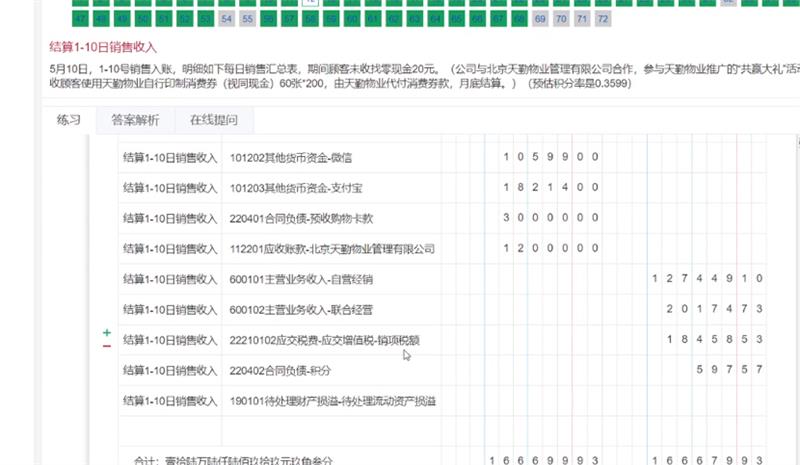The height and width of the screenshot is (465, 800).
Task: Switch to the 练习 tab
Action: 69,120
